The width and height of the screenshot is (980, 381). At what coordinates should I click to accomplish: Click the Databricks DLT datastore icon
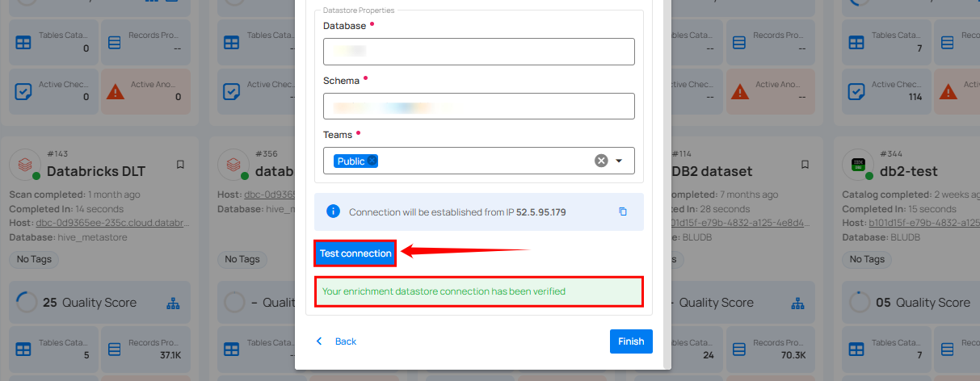pos(25,164)
